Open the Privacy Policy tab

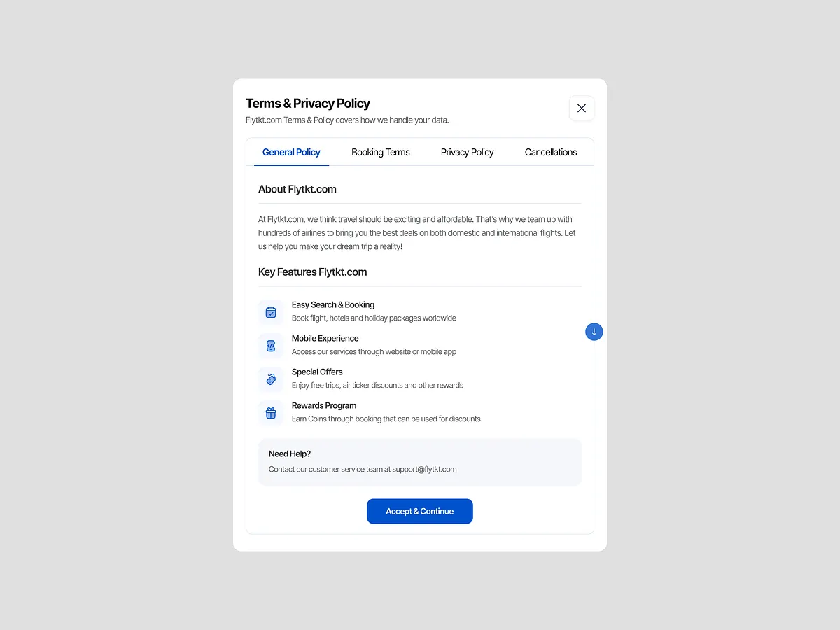(467, 152)
